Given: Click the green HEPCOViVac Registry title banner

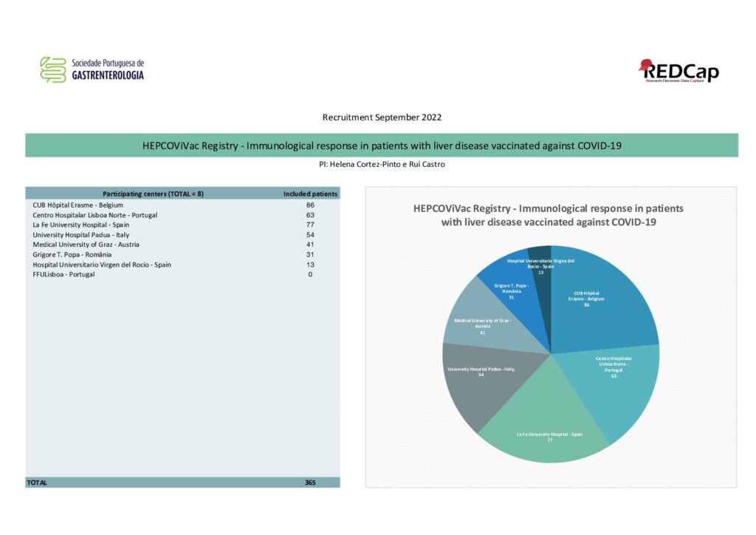Looking at the screenshot, I should (x=382, y=146).
